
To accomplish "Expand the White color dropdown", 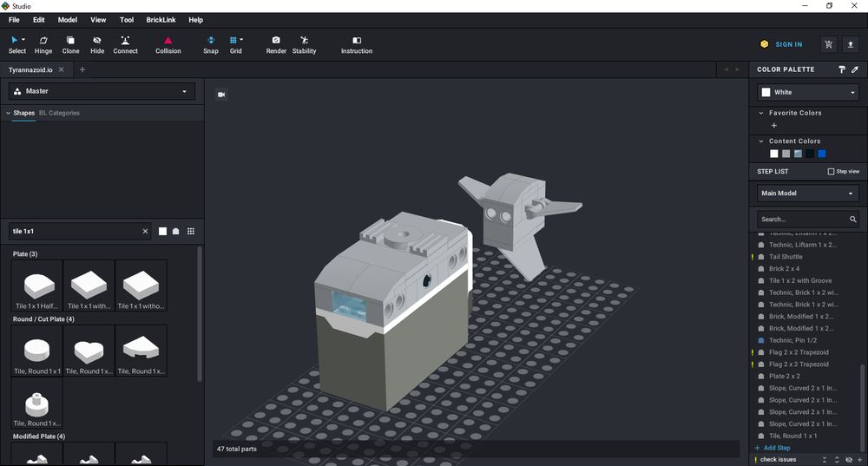I will [x=807, y=92].
